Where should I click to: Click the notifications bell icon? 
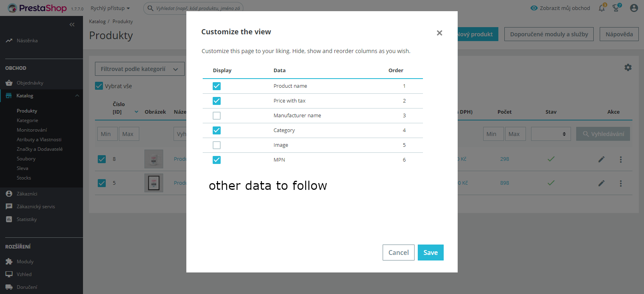(x=601, y=8)
